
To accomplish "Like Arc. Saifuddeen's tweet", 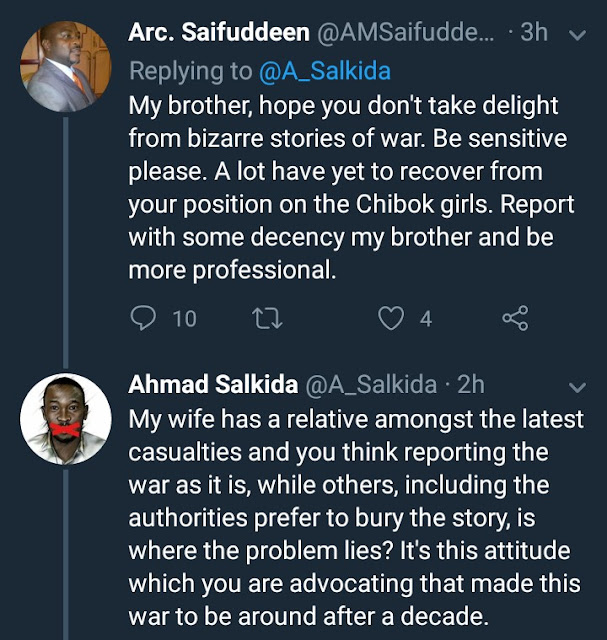I will point(393,319).
